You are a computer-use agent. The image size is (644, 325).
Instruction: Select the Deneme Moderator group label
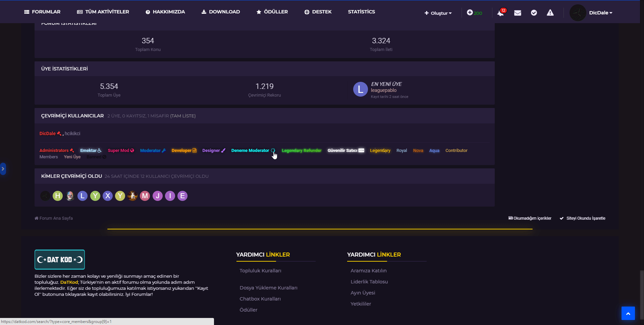250,151
